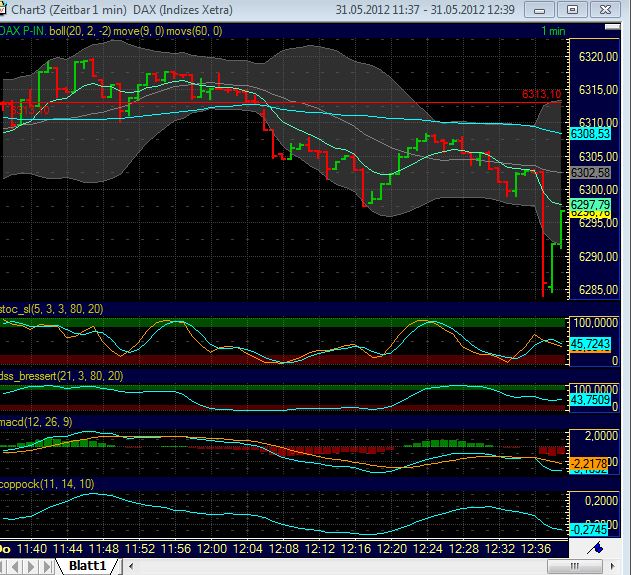The height and width of the screenshot is (575, 631).
Task: Click the stochastic value 45,7243 tag
Action: (x=590, y=344)
